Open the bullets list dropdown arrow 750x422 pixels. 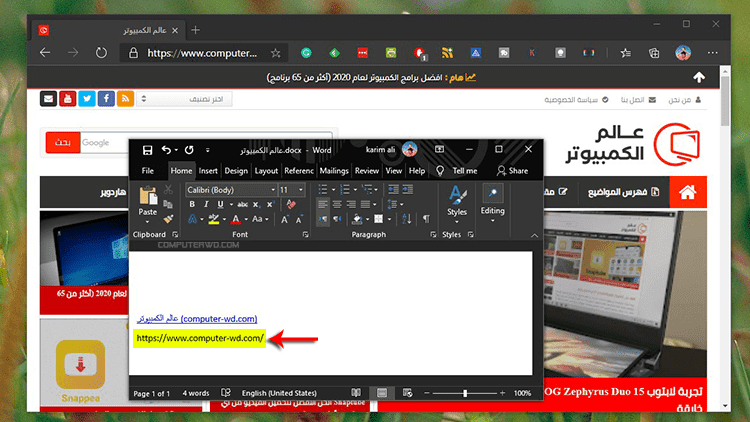click(x=333, y=190)
